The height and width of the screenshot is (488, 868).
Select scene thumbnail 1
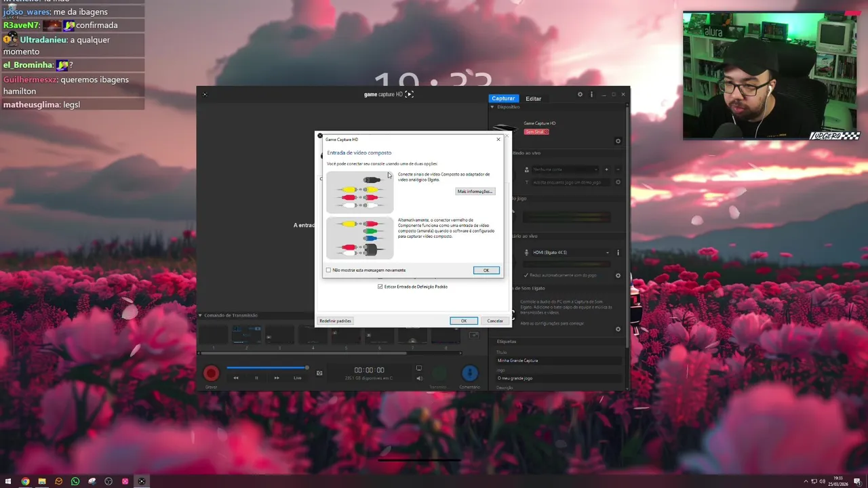(x=213, y=335)
